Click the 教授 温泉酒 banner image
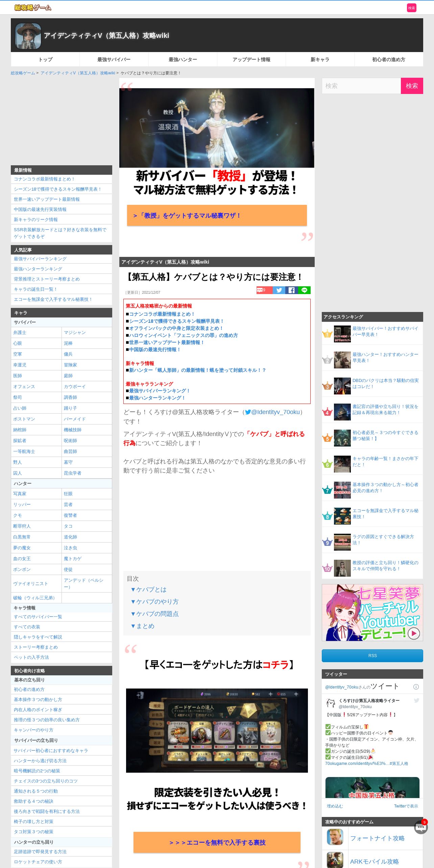The height and width of the screenshot is (868, 434). coord(217,128)
